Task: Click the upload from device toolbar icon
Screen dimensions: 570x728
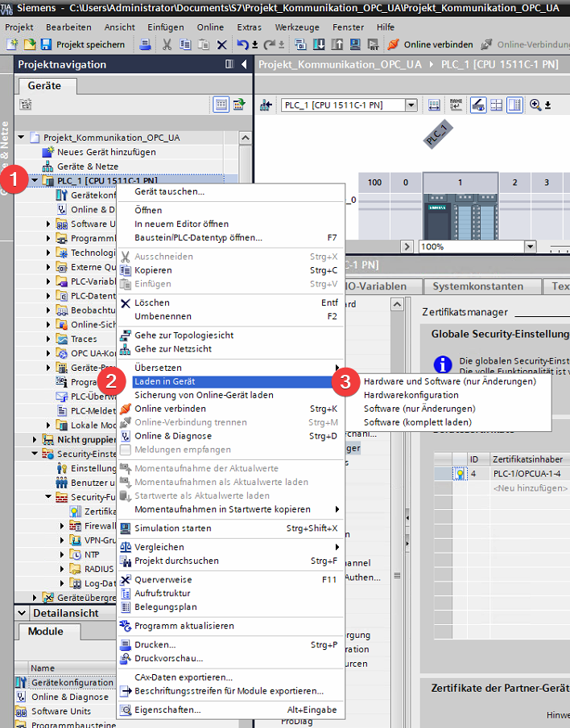Action: (x=337, y=44)
